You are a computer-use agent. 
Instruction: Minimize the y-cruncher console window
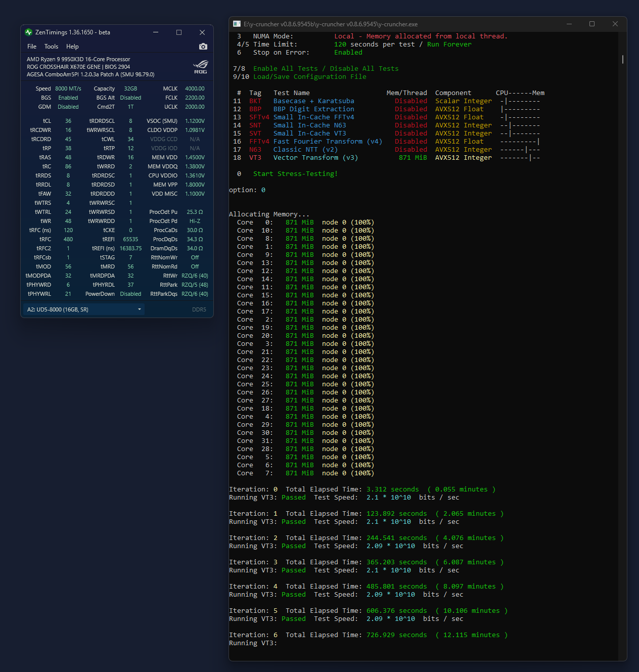click(569, 24)
